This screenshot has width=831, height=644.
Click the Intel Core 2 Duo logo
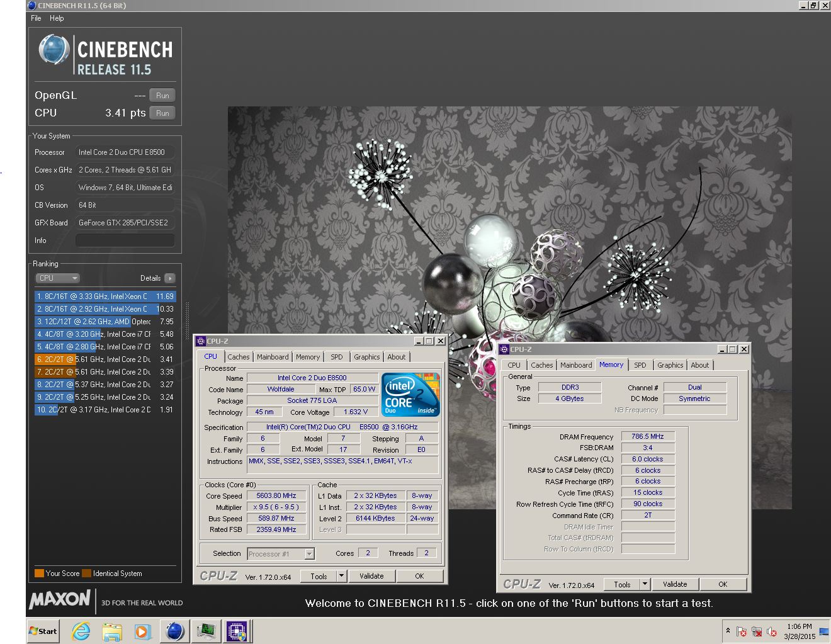(410, 395)
